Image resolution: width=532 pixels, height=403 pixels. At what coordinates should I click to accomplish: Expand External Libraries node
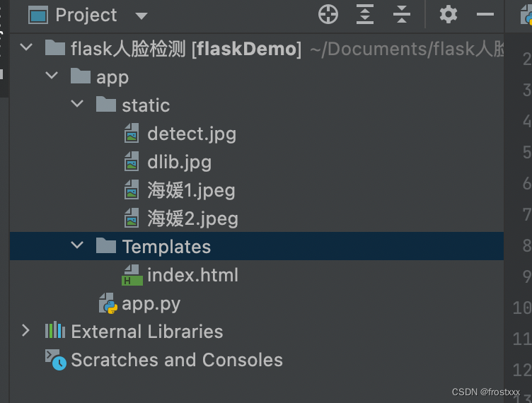(x=26, y=331)
